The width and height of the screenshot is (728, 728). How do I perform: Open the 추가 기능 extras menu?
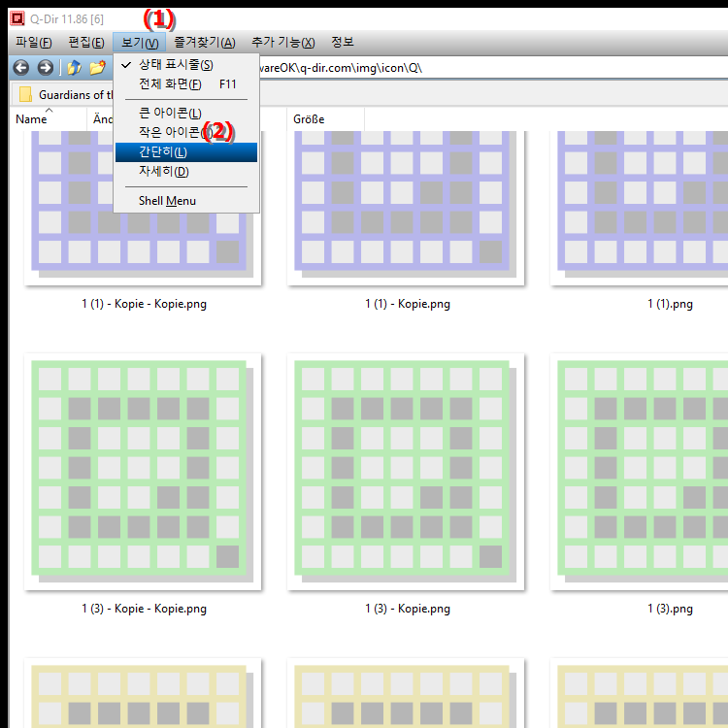282,43
